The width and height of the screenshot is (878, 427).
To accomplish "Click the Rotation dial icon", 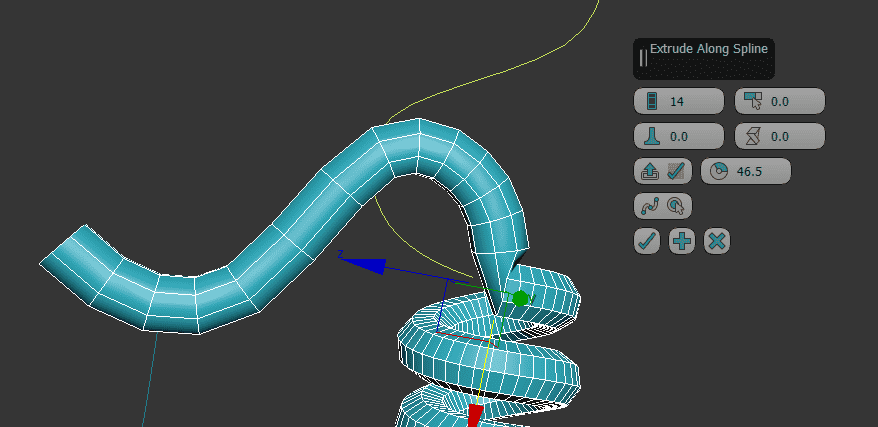I will click(718, 171).
